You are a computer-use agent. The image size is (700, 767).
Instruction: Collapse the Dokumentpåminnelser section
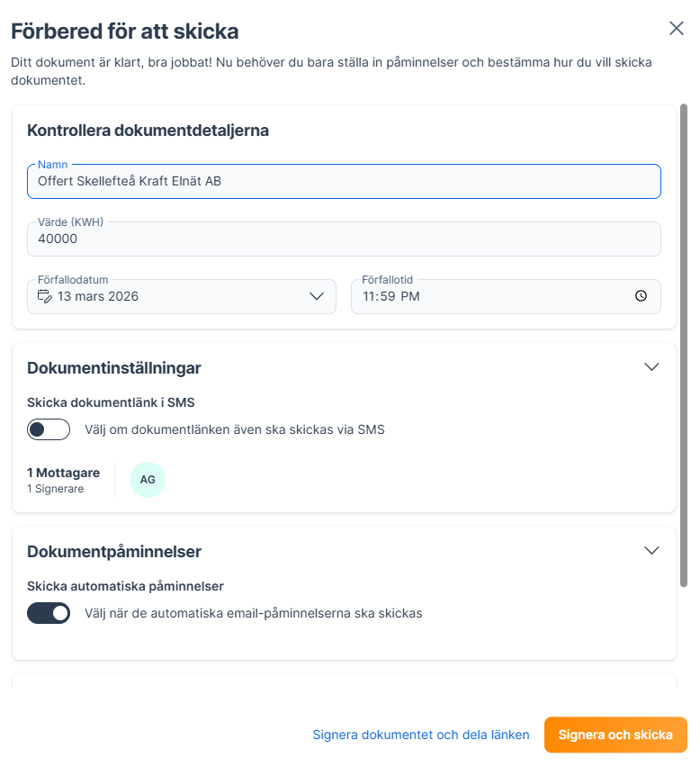(x=652, y=551)
